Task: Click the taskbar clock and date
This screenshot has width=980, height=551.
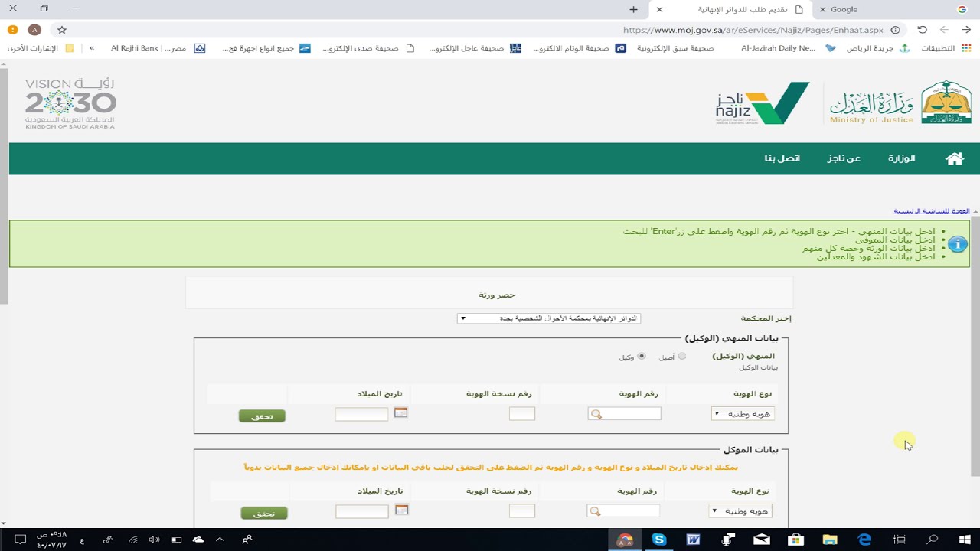Action: click(x=52, y=540)
